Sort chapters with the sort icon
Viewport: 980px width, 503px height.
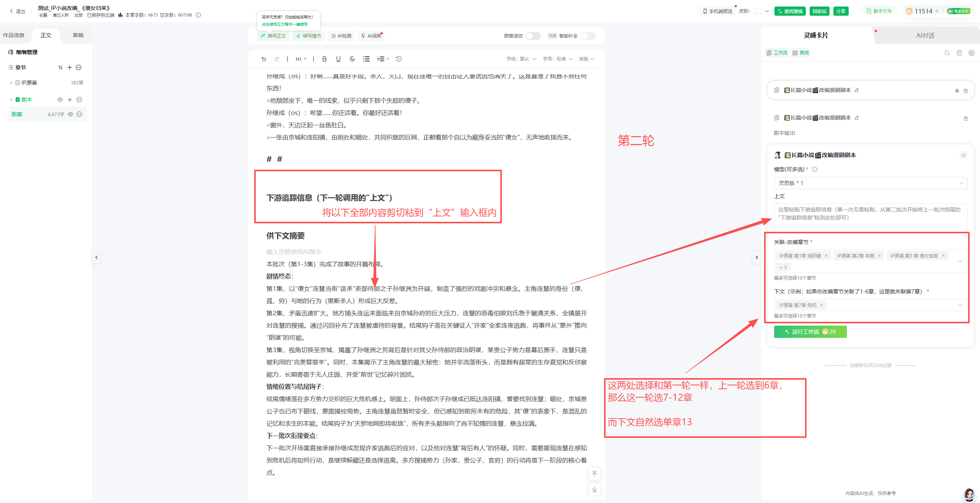(x=60, y=67)
